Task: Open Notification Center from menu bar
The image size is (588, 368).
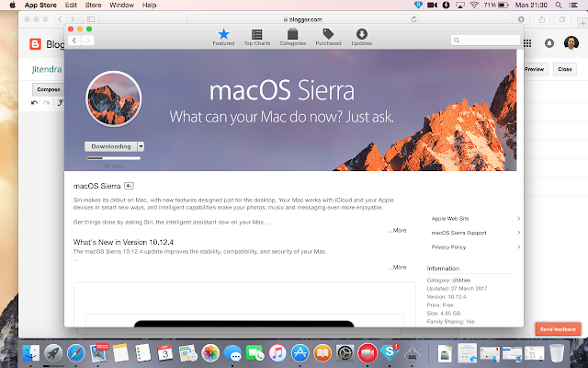Action: [573, 5]
